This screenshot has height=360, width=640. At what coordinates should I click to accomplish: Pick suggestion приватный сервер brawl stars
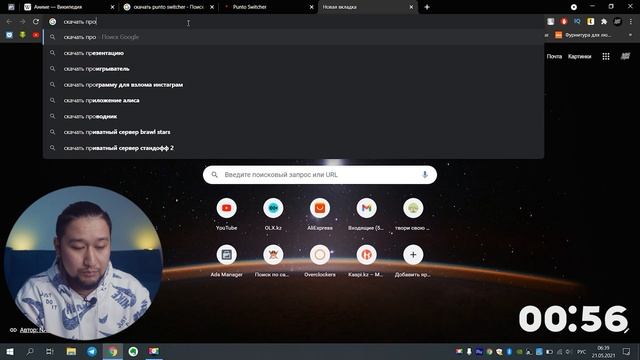point(293,132)
